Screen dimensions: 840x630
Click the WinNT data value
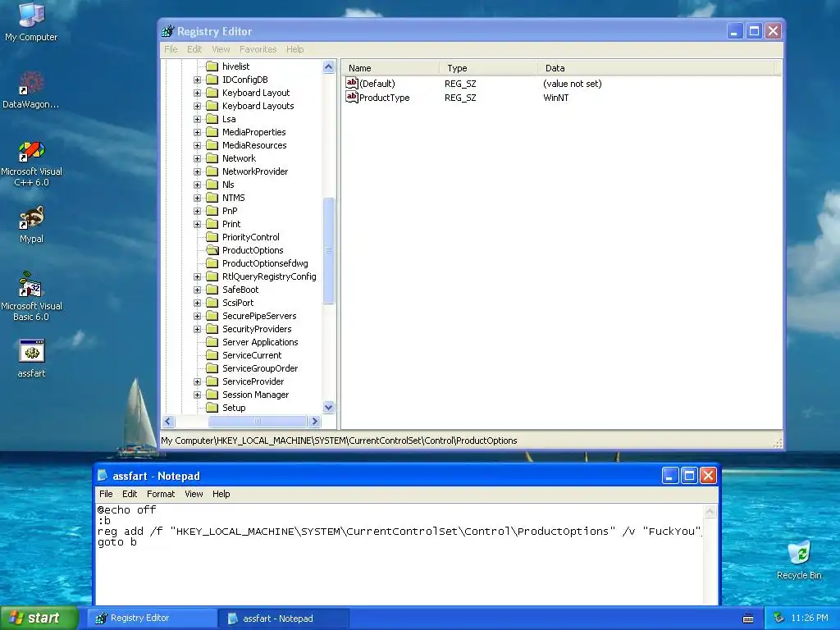pos(555,98)
